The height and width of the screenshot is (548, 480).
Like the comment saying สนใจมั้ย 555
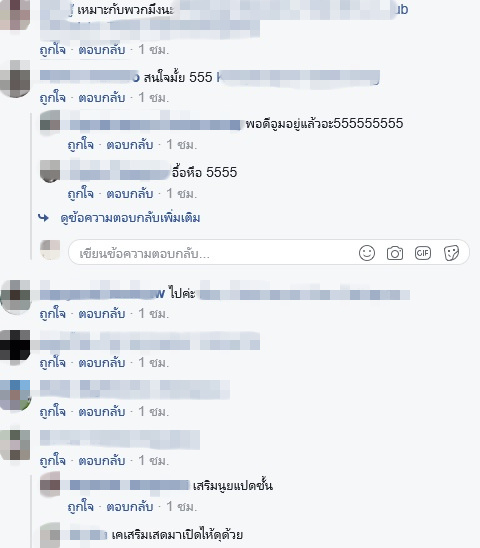pyautogui.click(x=52, y=98)
